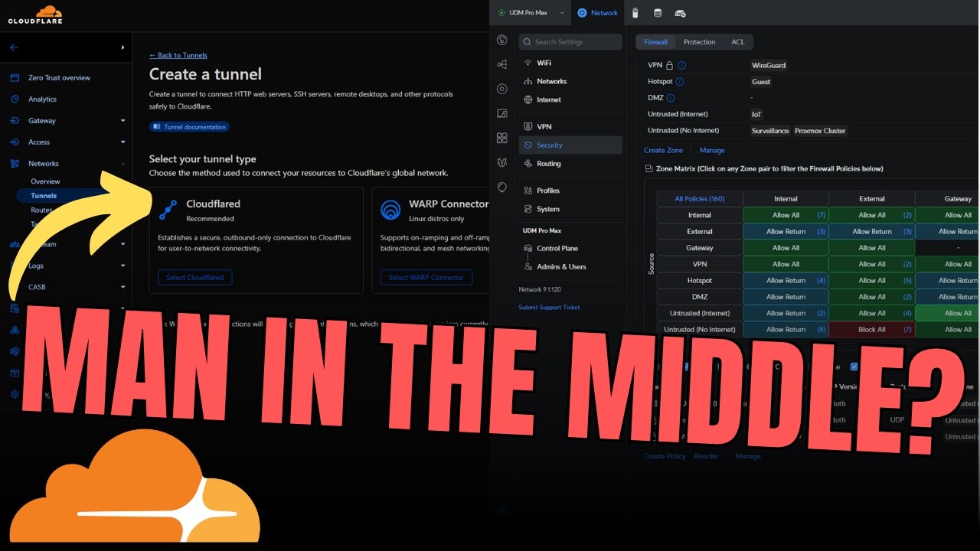
Task: Switch to the Firewall tab
Action: [655, 42]
